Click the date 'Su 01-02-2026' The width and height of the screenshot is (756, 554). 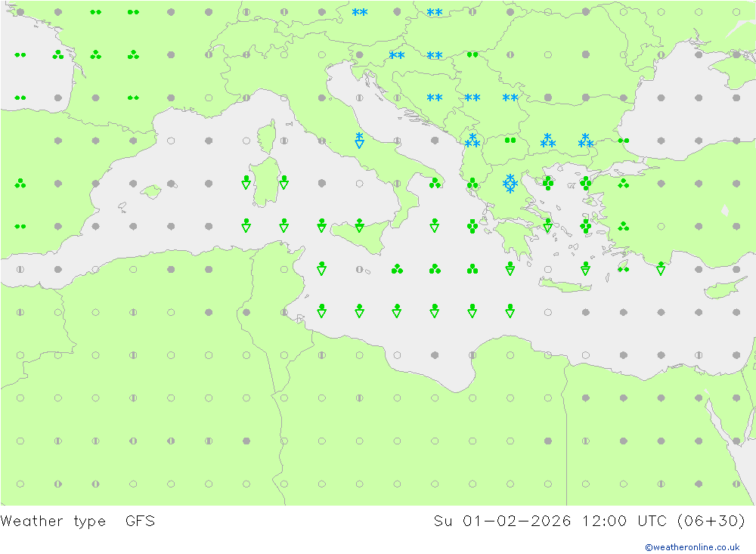pos(503,521)
